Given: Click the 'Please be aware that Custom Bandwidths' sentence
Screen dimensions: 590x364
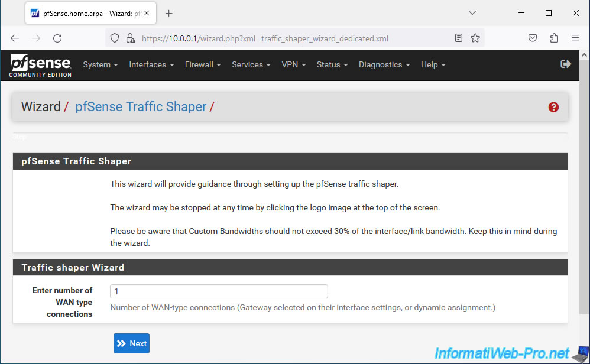Looking at the screenshot, I should [334, 237].
